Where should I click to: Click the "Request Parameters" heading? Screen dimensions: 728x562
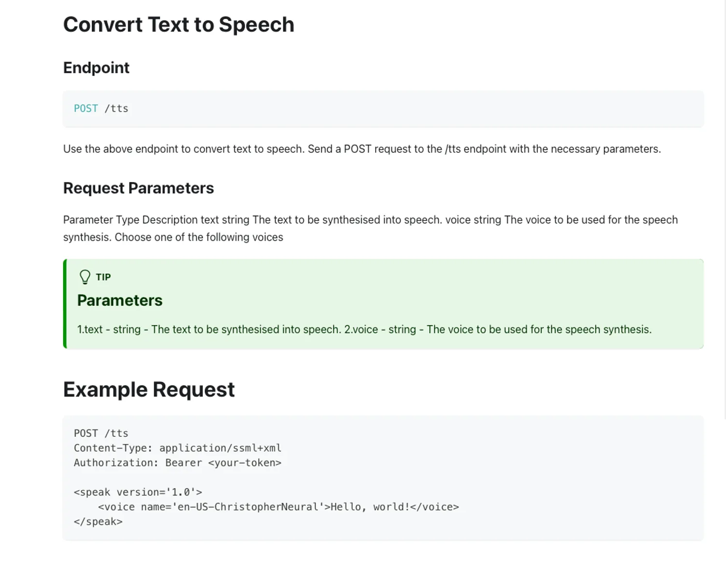point(138,188)
